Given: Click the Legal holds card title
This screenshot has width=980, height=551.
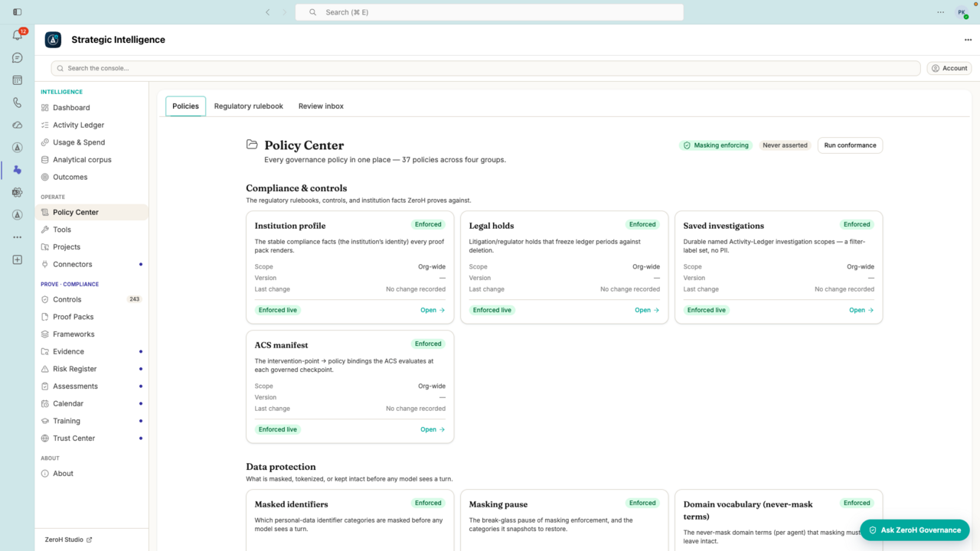Looking at the screenshot, I should [x=492, y=226].
